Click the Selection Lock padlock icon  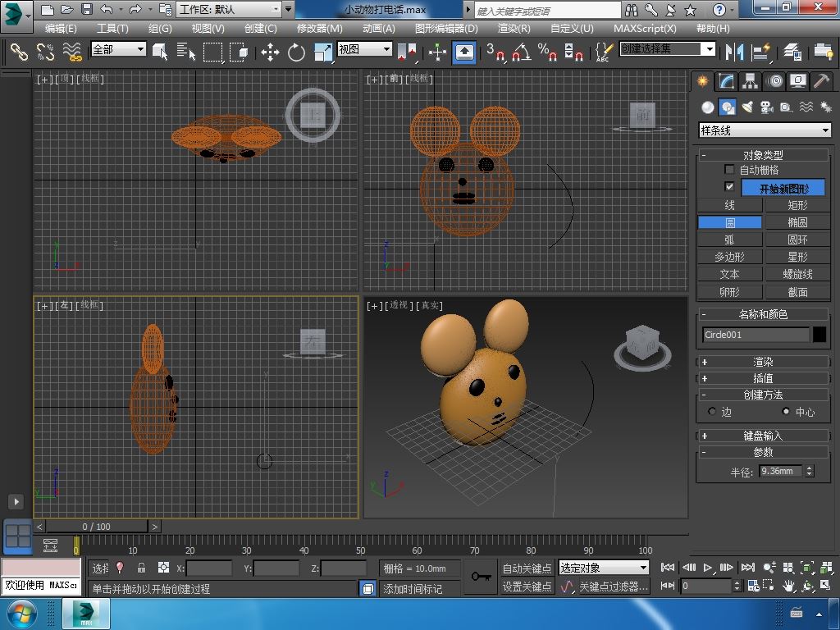(141, 568)
